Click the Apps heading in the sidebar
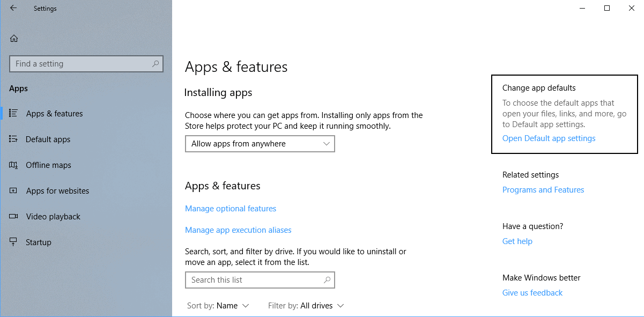The height and width of the screenshot is (317, 644). pyautogui.click(x=18, y=89)
